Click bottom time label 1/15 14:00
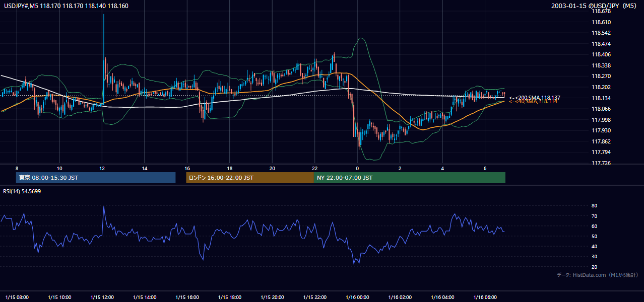 (x=145, y=297)
